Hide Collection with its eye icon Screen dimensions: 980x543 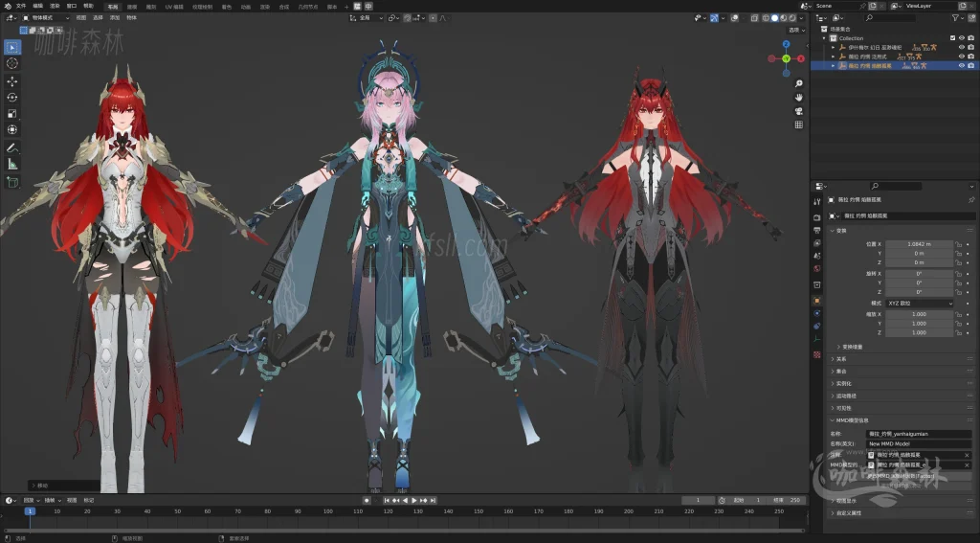coord(961,38)
